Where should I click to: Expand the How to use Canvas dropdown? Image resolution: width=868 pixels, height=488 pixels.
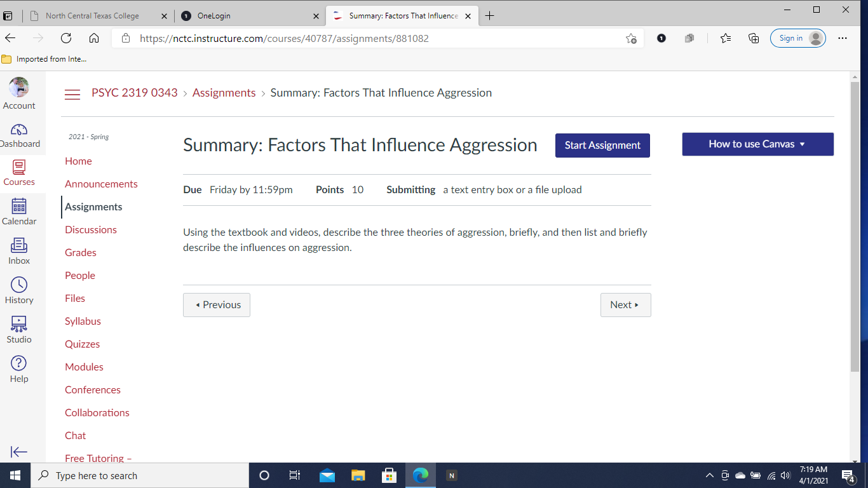[x=757, y=144]
